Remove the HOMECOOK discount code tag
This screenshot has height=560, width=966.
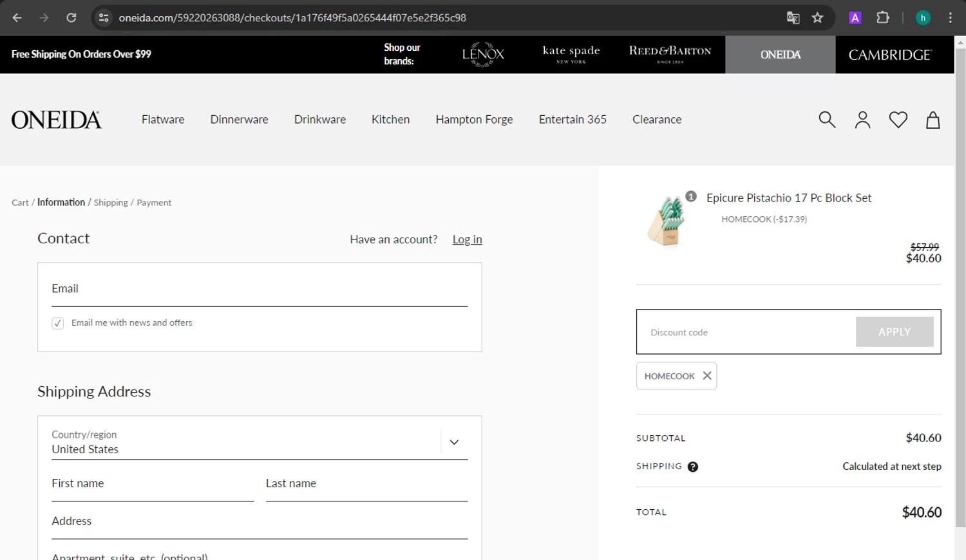point(707,376)
